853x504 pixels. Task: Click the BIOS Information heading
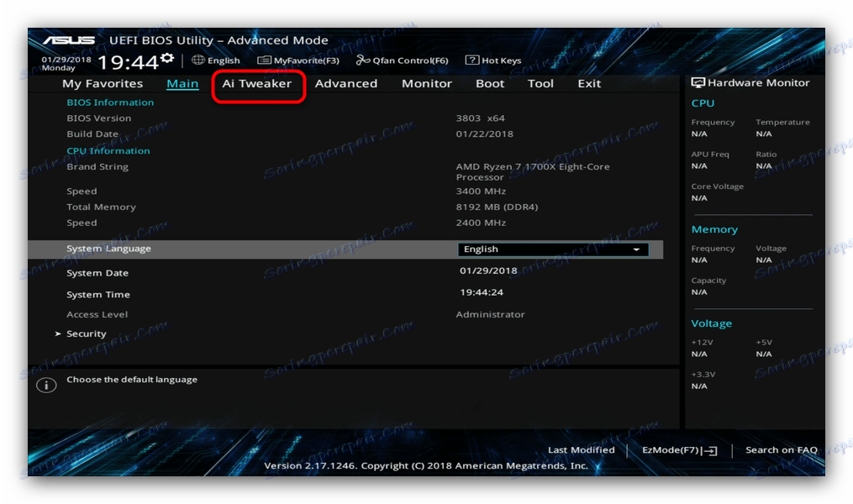[x=110, y=102]
